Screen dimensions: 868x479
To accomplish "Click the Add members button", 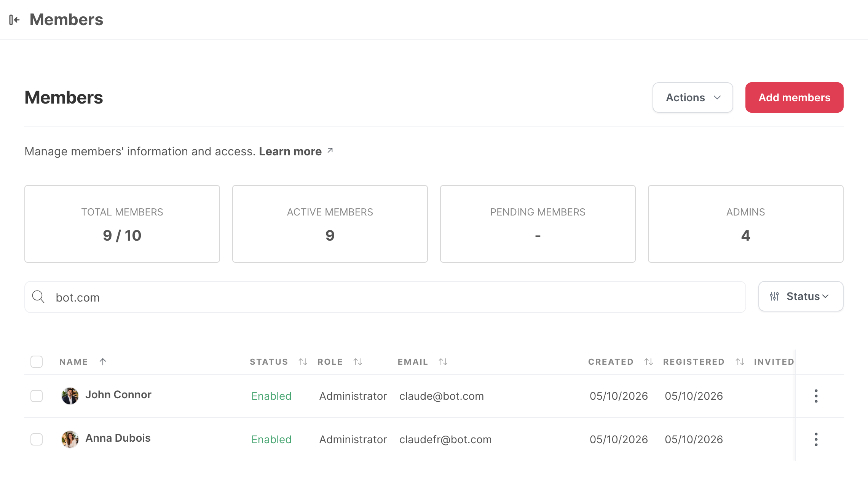I will pyautogui.click(x=794, y=97).
